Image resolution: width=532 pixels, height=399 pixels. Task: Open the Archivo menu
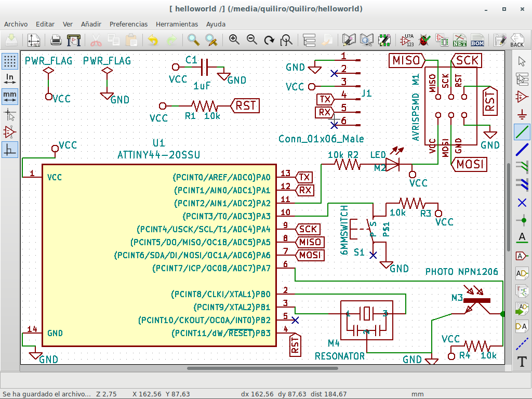click(16, 24)
